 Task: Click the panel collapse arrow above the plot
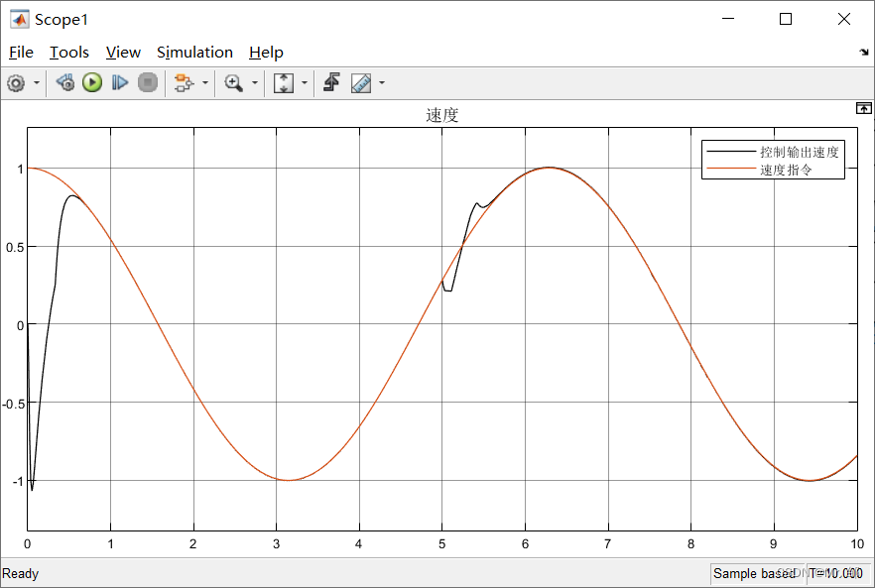pyautogui.click(x=863, y=107)
